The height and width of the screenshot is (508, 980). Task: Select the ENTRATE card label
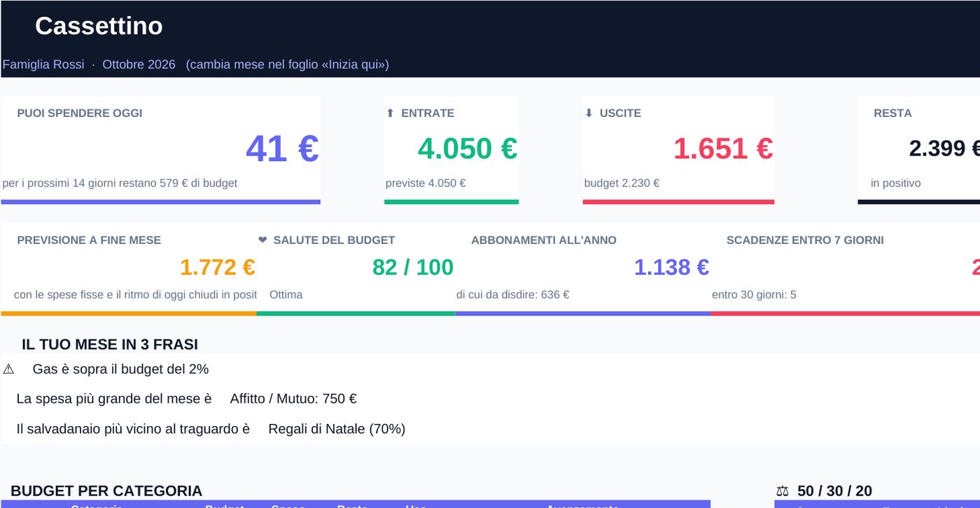point(428,113)
